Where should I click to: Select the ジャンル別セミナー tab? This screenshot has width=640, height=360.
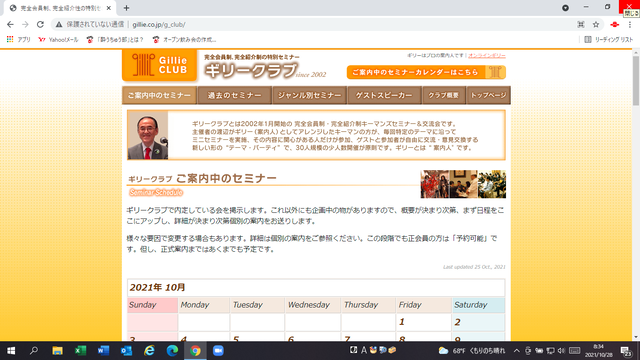point(309,95)
